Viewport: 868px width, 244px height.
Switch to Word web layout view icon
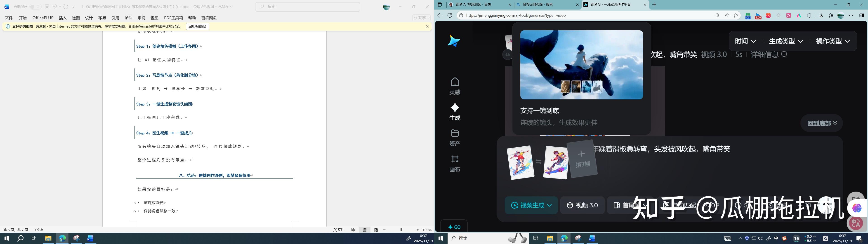pyautogui.click(x=376, y=230)
